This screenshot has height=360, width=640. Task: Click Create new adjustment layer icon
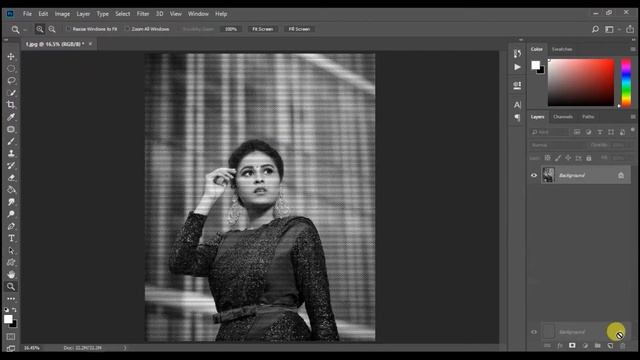click(x=585, y=346)
